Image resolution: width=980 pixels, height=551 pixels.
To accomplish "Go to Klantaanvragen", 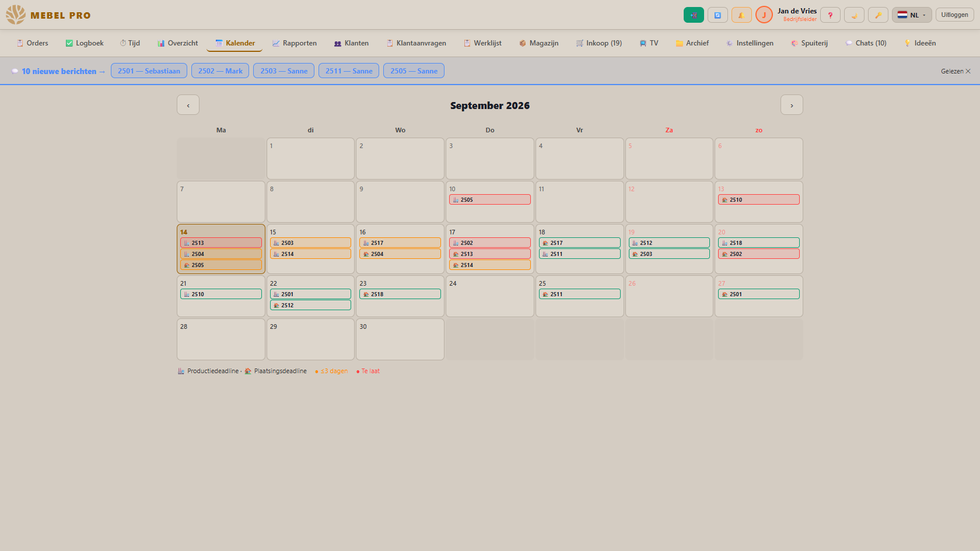I will pos(416,43).
